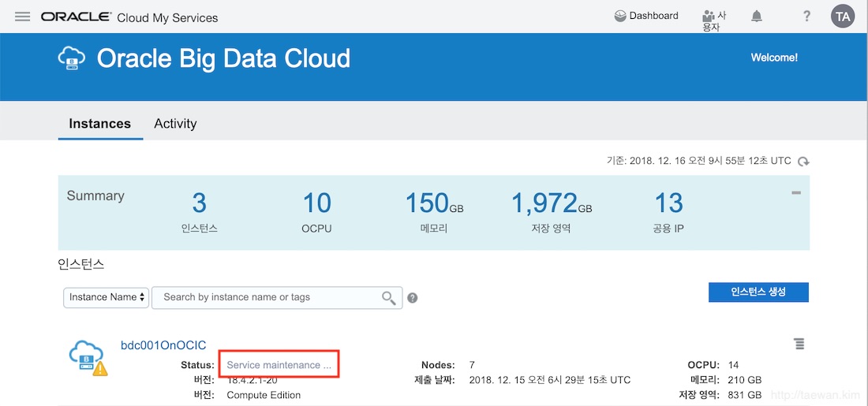This screenshot has height=406, width=868.
Task: Focus the instance name search field
Action: (x=277, y=297)
